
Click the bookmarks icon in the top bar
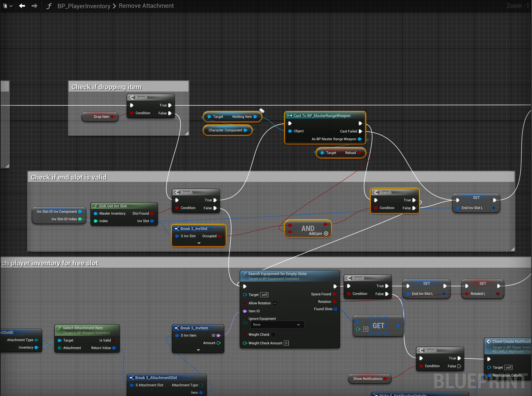pos(5,6)
